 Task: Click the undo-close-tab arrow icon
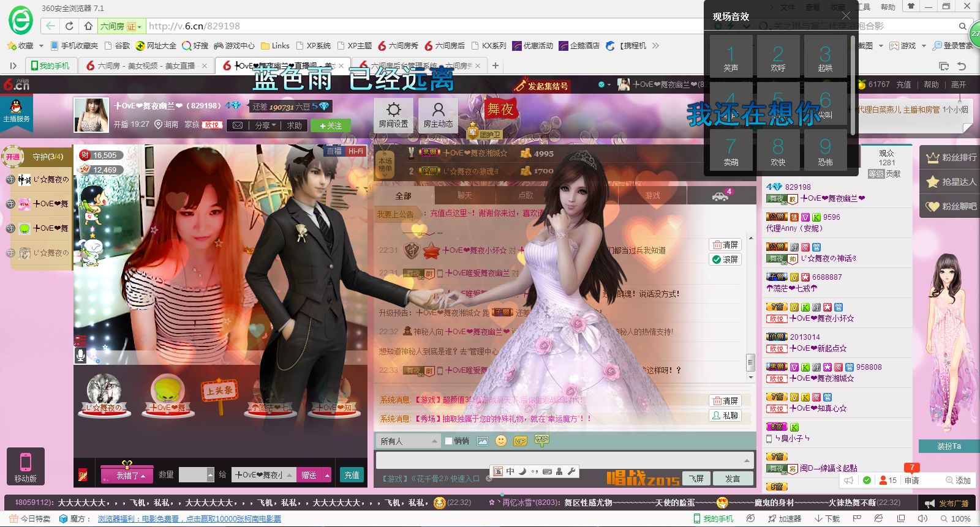click(962, 65)
